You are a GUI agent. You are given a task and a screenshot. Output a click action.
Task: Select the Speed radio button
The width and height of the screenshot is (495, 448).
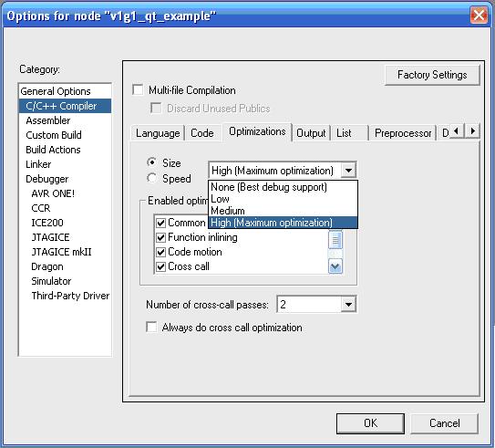(x=152, y=178)
